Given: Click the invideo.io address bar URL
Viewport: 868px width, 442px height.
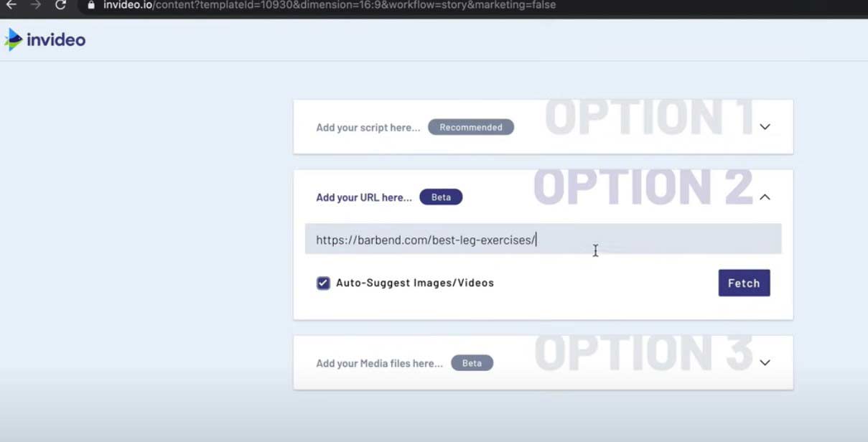Looking at the screenshot, I should point(329,5).
